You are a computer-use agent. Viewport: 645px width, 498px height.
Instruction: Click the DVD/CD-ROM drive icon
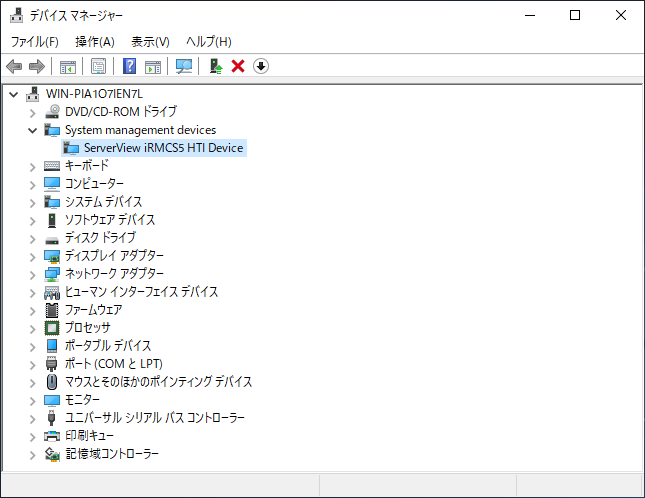point(52,111)
